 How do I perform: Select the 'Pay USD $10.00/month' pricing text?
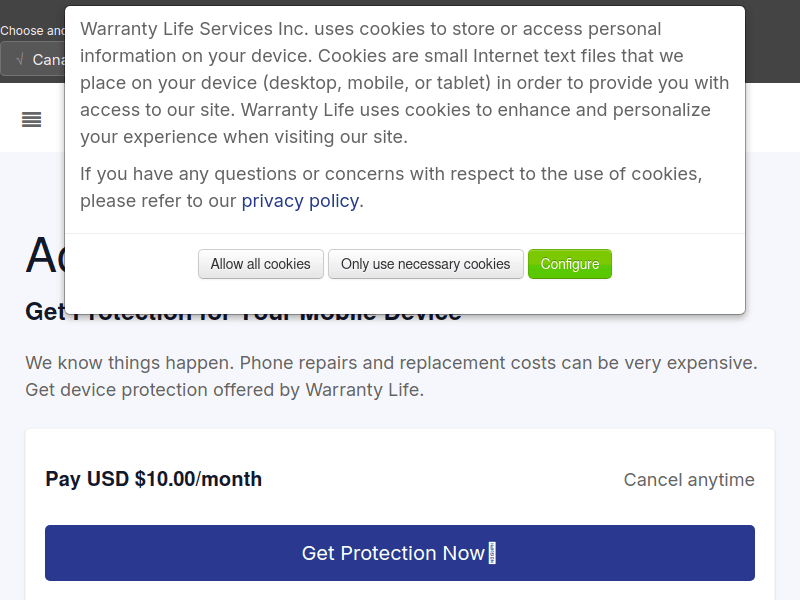tap(153, 479)
